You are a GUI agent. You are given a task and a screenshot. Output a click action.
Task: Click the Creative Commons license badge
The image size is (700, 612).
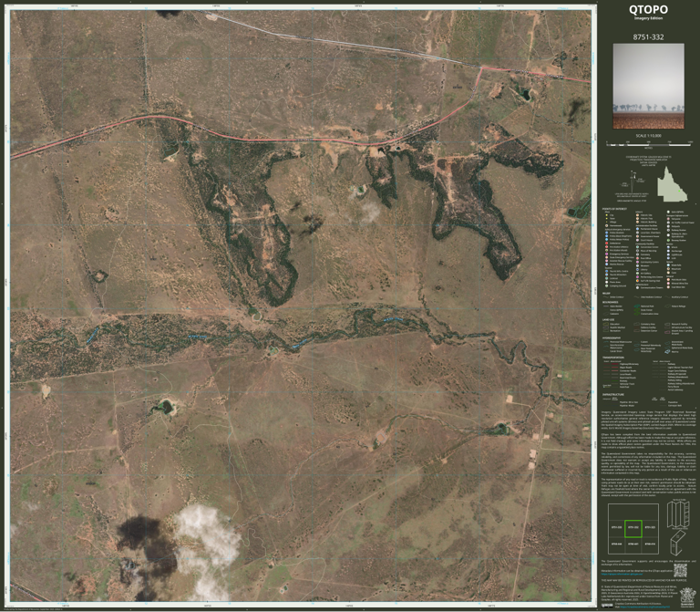click(x=607, y=606)
